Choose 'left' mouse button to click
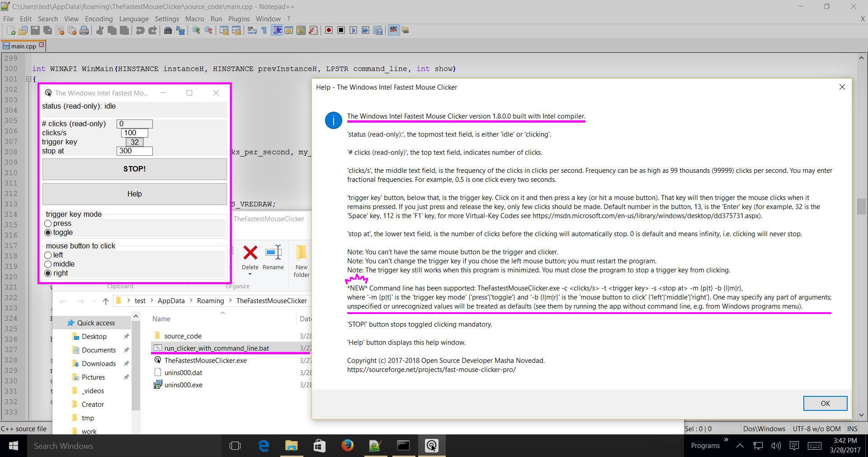Image resolution: width=868 pixels, height=457 pixels. [x=48, y=255]
